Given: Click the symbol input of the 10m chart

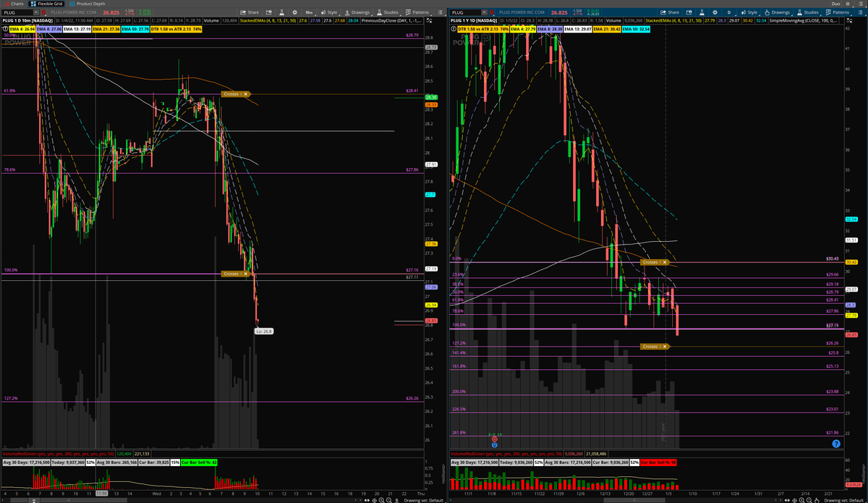Looking at the screenshot, I should pos(18,12).
